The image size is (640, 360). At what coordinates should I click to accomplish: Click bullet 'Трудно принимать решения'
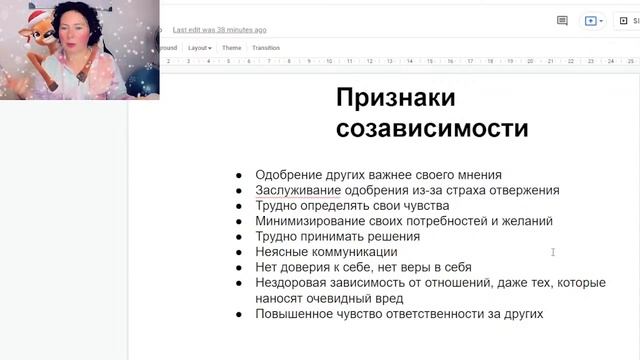click(x=338, y=236)
